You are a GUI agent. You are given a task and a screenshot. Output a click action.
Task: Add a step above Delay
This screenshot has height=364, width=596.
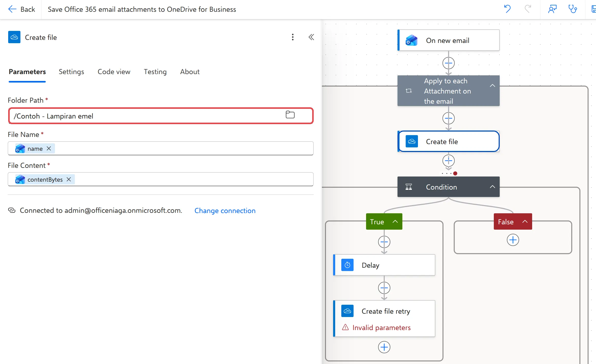(x=384, y=242)
